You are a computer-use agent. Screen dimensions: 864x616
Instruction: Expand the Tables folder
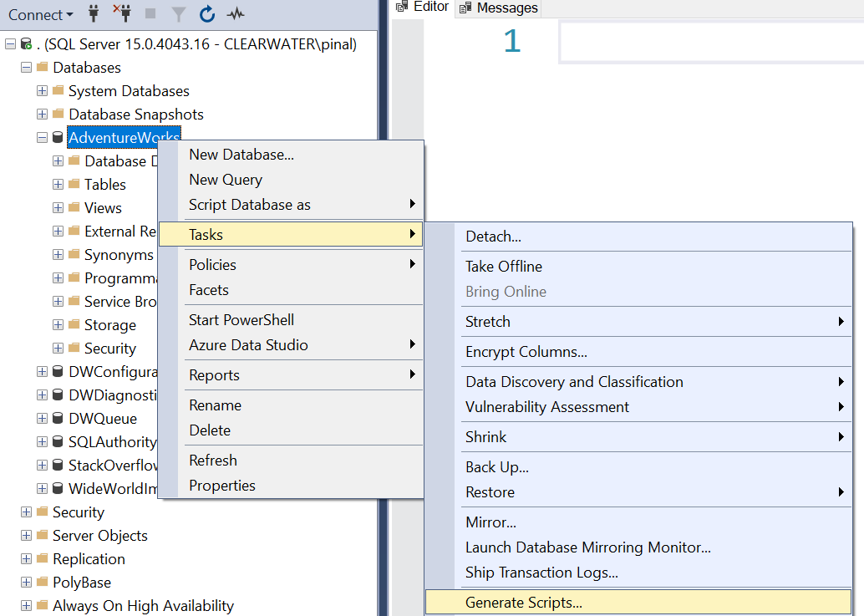point(58,185)
